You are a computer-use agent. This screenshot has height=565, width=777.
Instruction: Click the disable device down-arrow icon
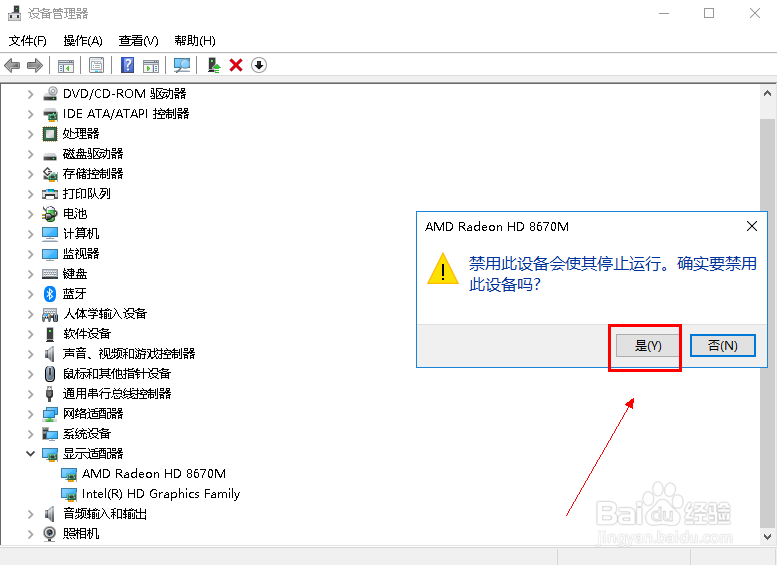click(259, 65)
